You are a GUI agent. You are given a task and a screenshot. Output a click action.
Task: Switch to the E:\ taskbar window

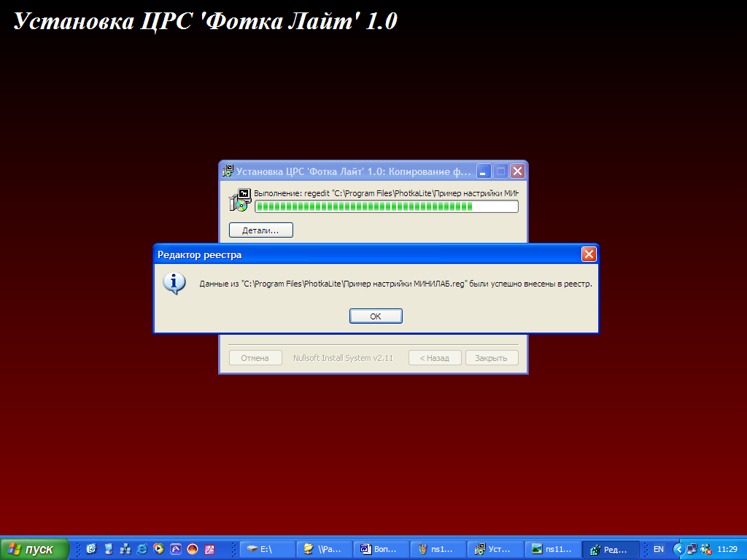(x=267, y=549)
